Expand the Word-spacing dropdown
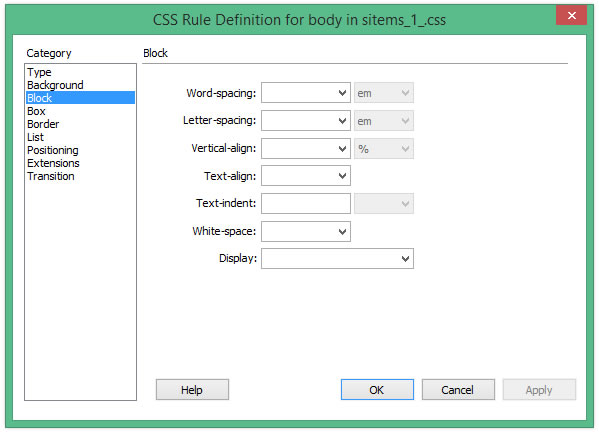 pyautogui.click(x=306, y=93)
